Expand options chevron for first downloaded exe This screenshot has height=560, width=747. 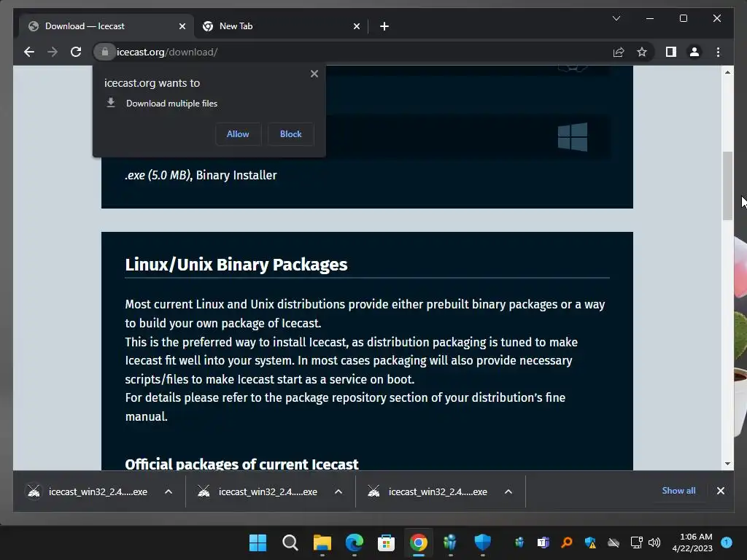tap(169, 491)
